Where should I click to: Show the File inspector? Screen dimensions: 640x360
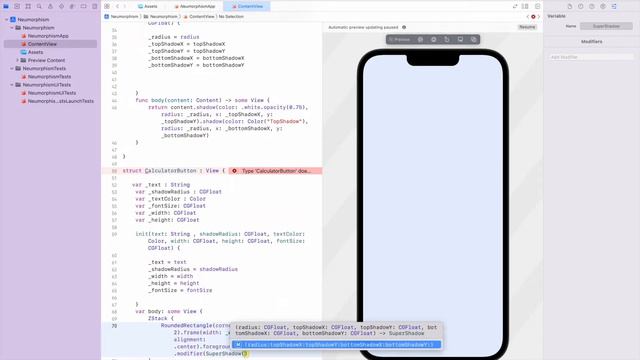click(569, 7)
